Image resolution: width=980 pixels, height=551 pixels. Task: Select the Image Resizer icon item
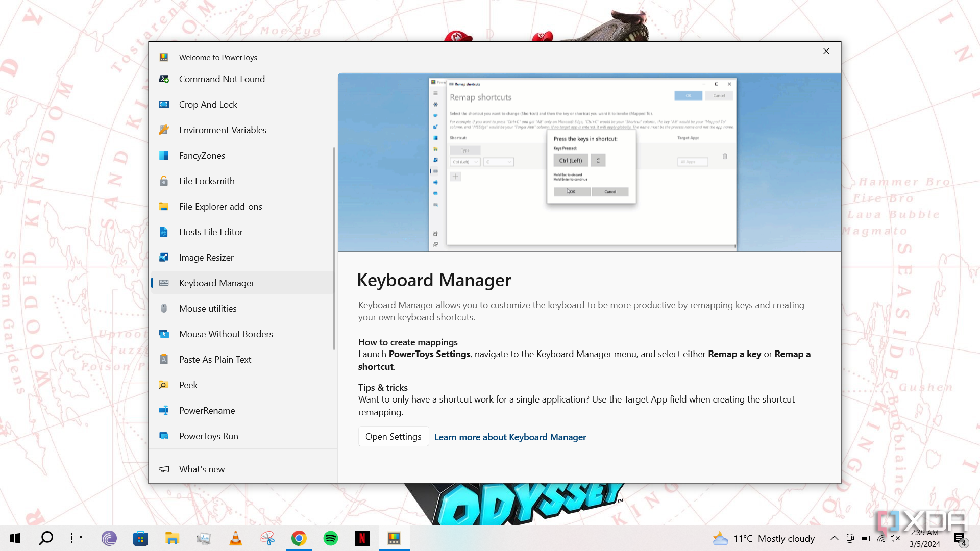click(x=164, y=258)
